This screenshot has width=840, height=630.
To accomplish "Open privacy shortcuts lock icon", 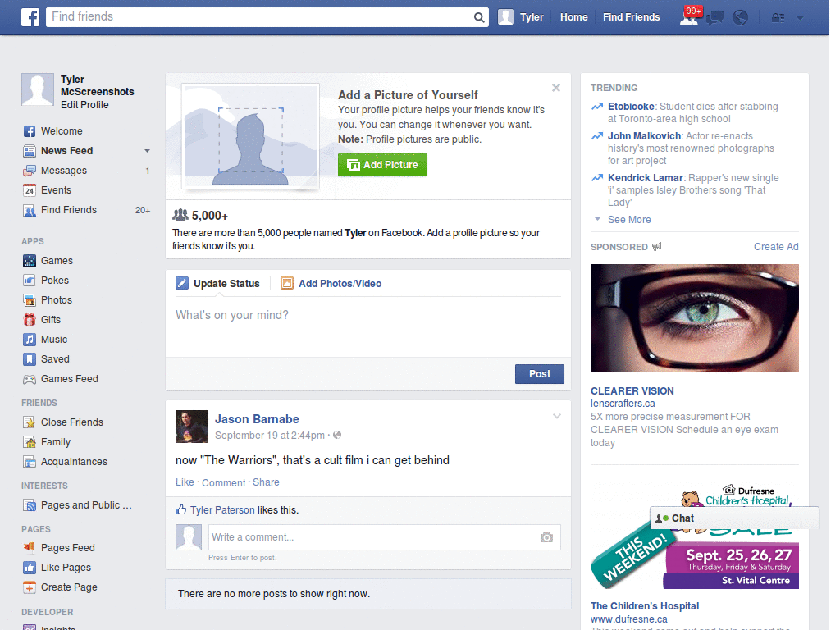I will tap(778, 18).
